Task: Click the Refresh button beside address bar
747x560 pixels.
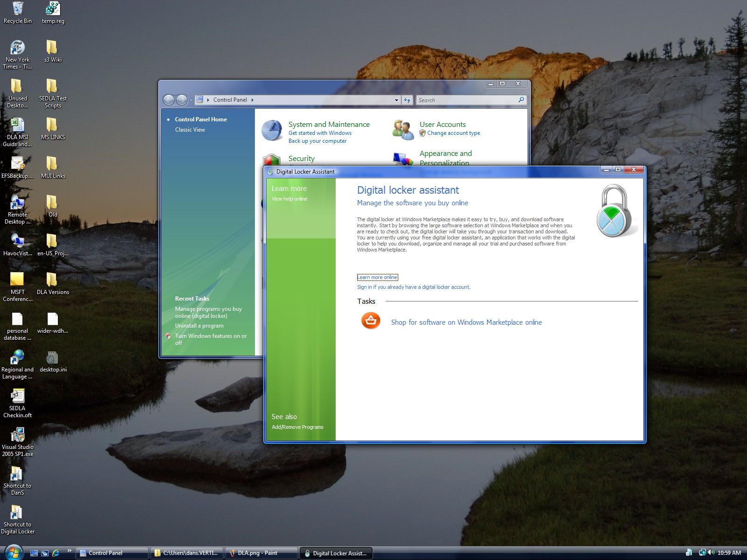Action: (407, 100)
